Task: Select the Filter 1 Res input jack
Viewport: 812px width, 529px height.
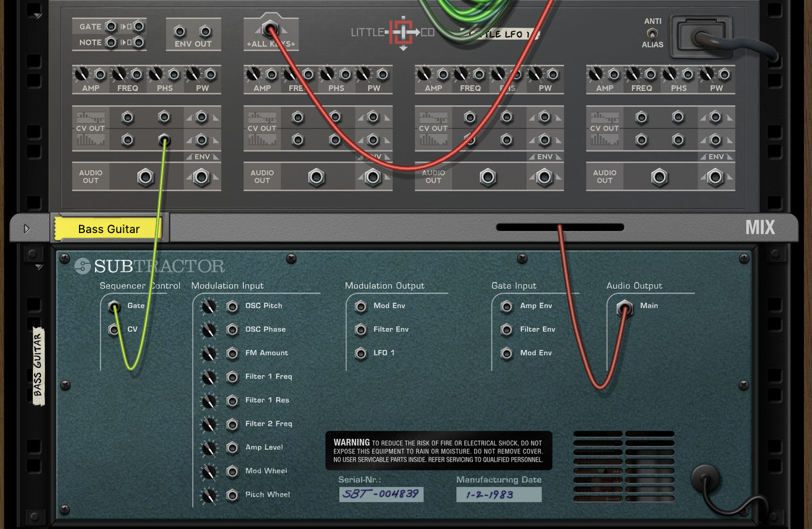Action: pos(233,401)
